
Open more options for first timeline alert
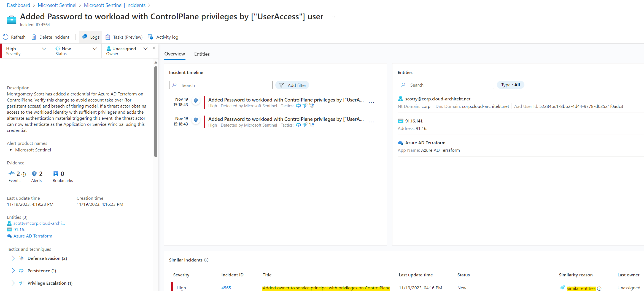point(371,103)
